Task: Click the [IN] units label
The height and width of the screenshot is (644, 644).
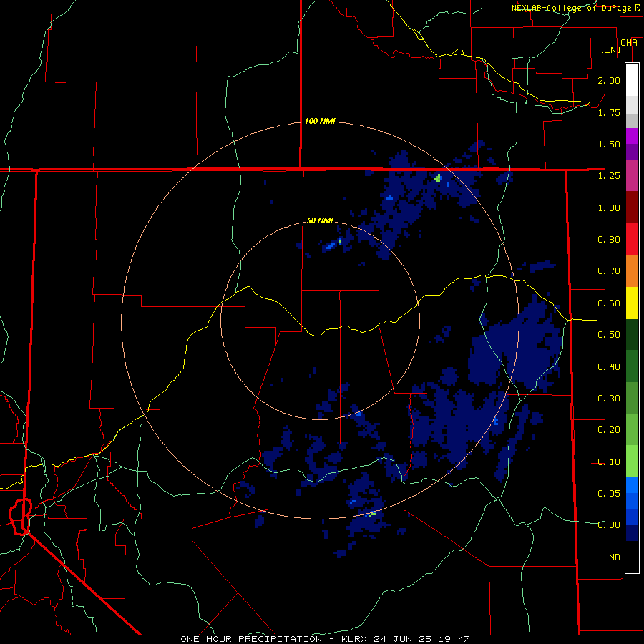Action: [610, 49]
